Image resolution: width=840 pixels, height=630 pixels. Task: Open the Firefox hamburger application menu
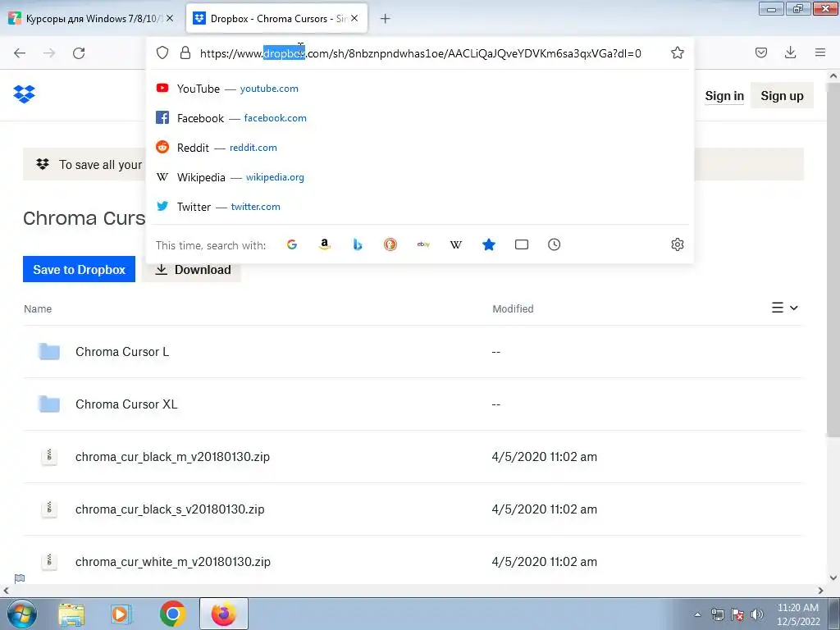point(820,52)
